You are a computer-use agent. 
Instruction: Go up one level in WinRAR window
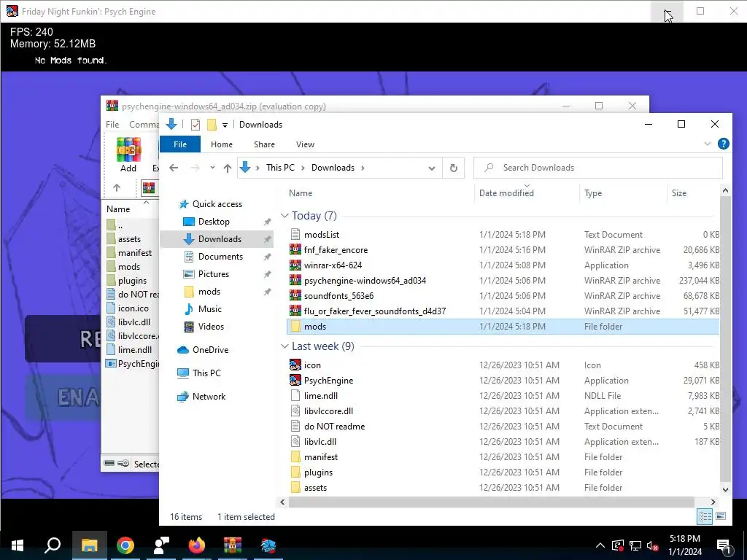coord(117,187)
